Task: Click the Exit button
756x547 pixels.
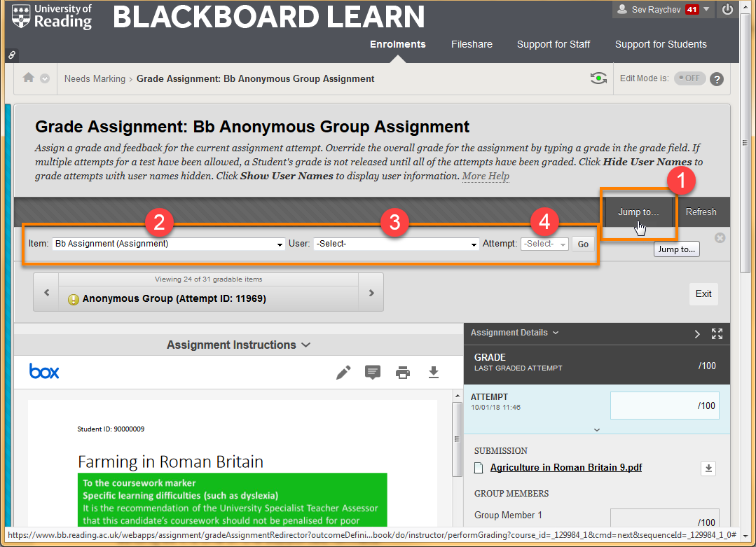Action: [x=703, y=294]
